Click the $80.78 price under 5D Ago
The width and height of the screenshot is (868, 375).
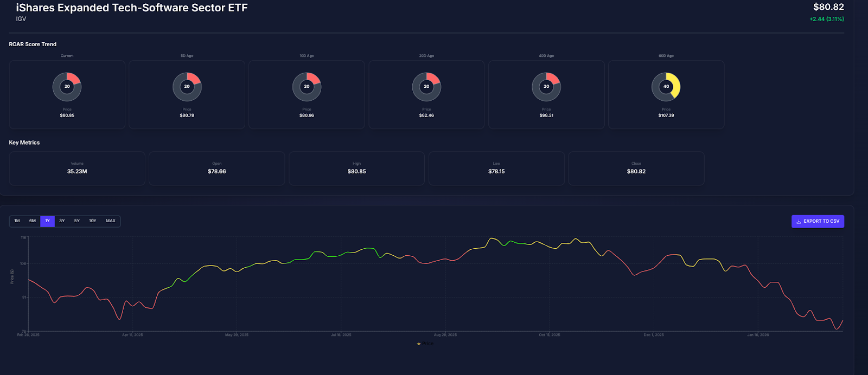point(187,115)
